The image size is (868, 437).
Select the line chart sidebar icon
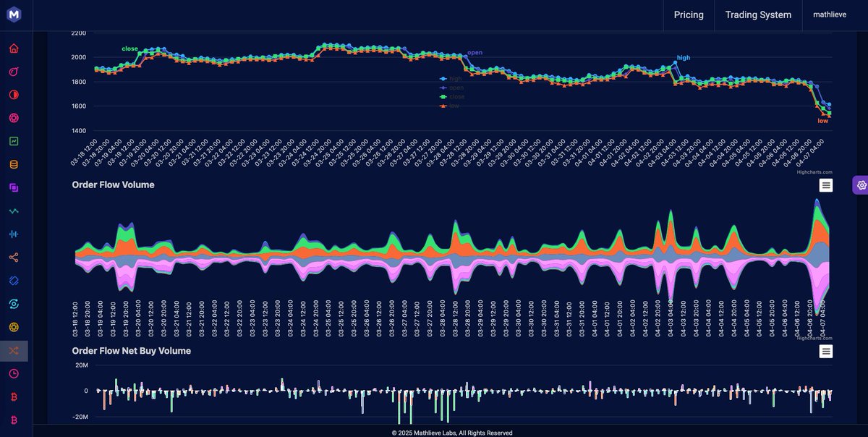click(x=14, y=211)
